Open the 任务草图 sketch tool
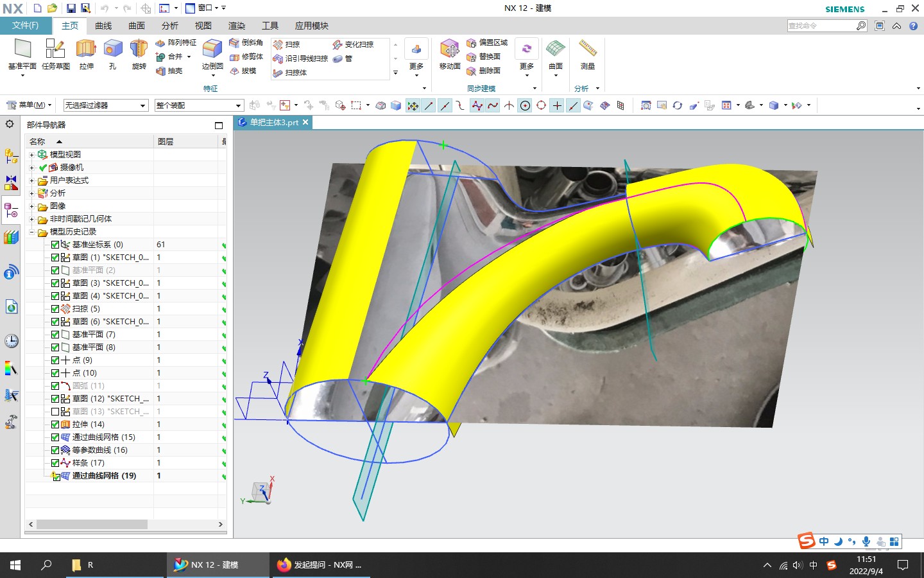Screen dimensions: 924x578 coord(56,54)
